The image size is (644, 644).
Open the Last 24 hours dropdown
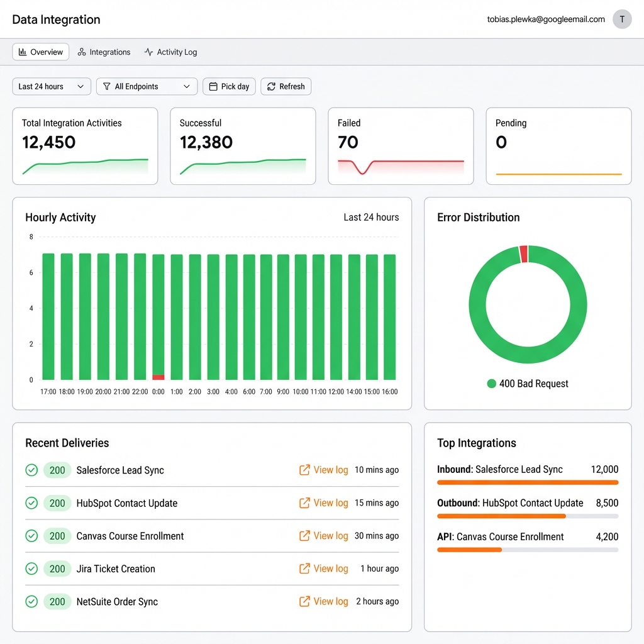tap(52, 87)
